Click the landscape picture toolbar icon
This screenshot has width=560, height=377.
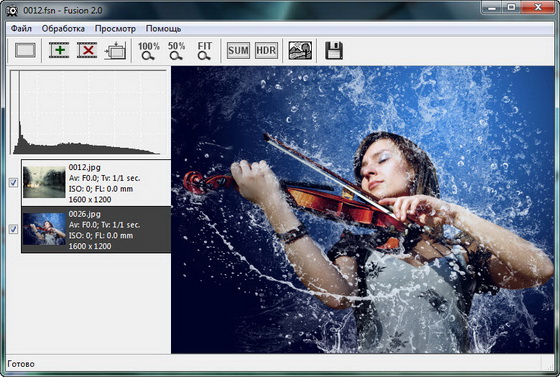(300, 50)
